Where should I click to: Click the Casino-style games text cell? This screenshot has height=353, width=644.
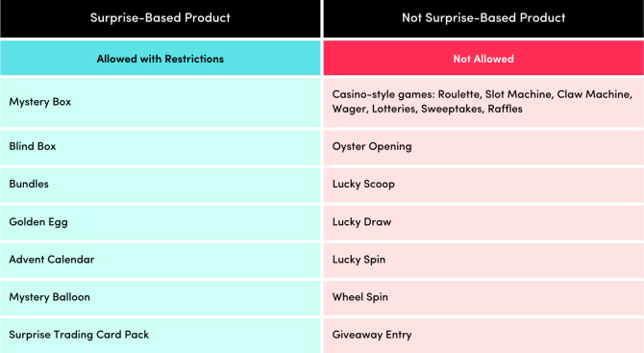pos(483,102)
